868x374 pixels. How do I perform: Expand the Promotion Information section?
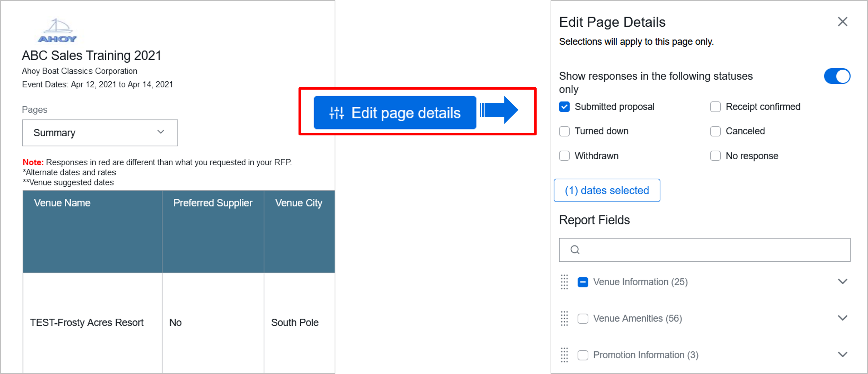(843, 354)
